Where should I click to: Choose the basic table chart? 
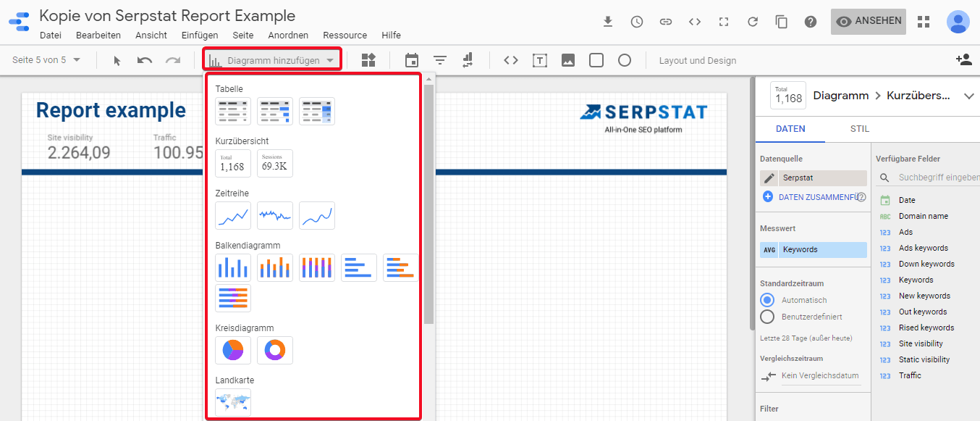coord(233,112)
